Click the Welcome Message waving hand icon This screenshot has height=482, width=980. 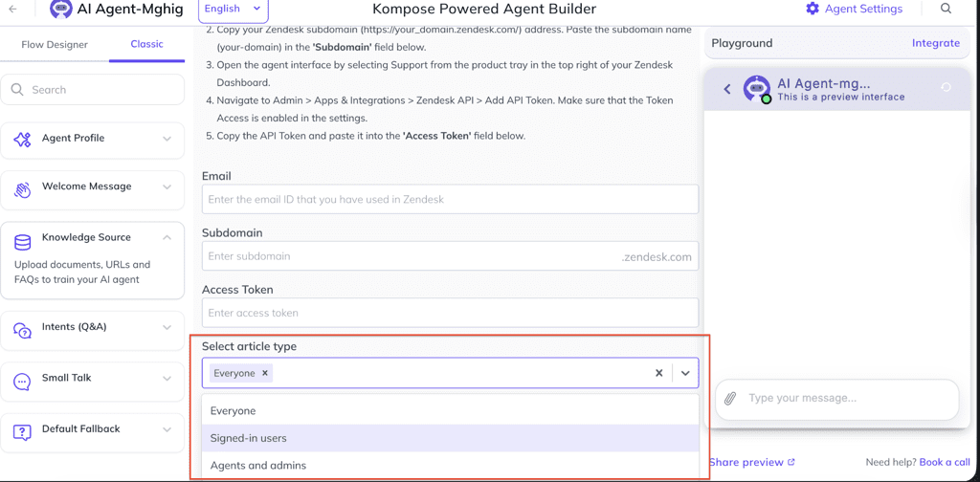pos(23,189)
